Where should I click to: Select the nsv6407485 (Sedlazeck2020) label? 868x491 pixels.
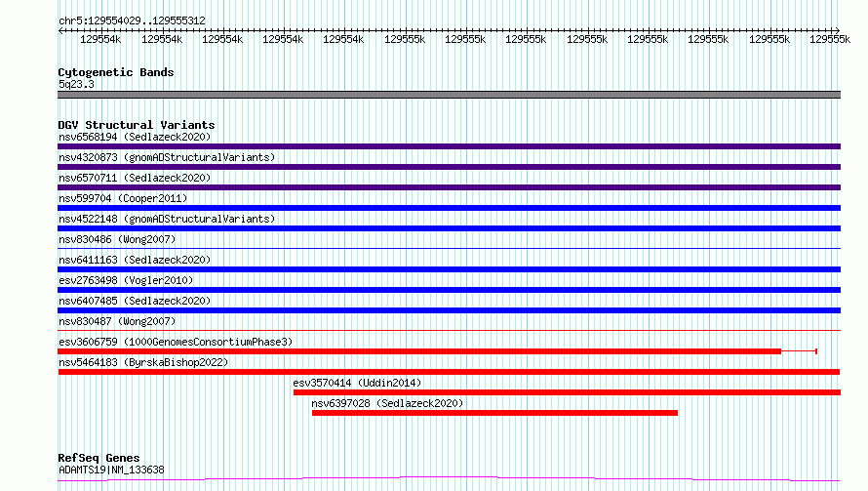135,301
